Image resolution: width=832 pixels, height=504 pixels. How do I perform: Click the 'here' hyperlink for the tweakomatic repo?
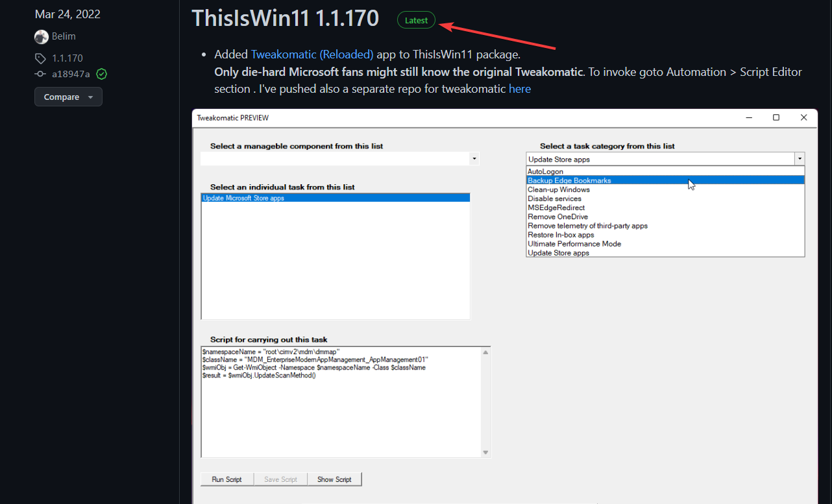tap(520, 89)
